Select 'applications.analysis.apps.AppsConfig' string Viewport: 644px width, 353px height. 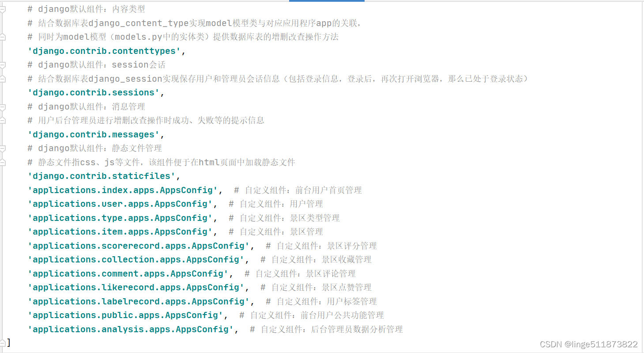tap(131, 330)
